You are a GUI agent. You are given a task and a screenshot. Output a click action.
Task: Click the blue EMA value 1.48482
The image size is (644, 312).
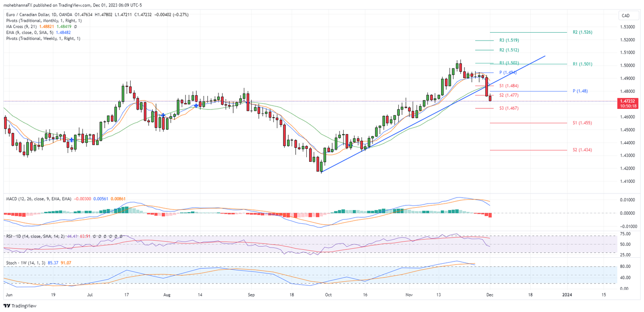63,33
